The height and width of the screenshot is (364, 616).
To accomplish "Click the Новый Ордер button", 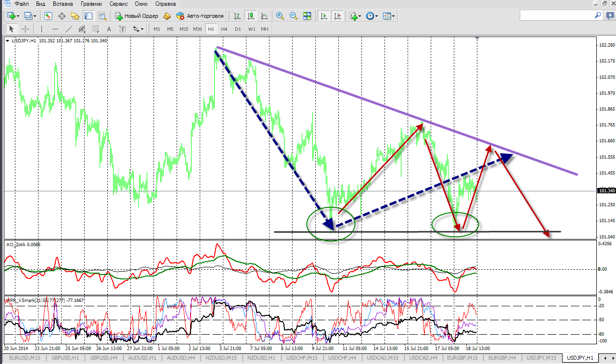I will point(137,16).
